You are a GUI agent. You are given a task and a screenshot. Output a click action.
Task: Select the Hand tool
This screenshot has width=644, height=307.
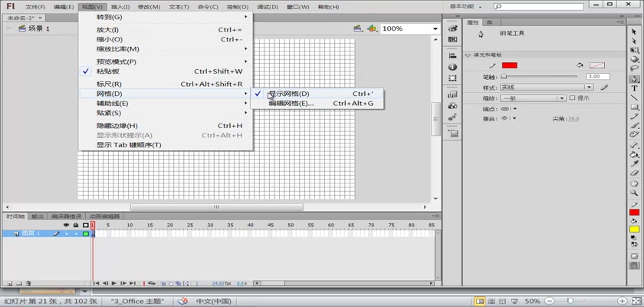click(x=634, y=183)
